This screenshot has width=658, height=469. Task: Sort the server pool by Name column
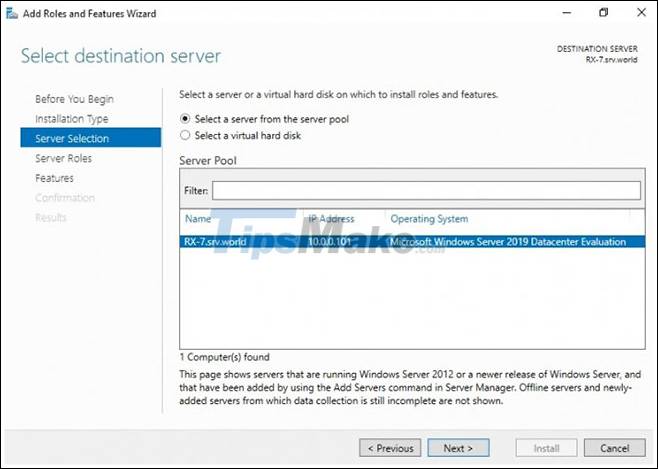click(198, 219)
